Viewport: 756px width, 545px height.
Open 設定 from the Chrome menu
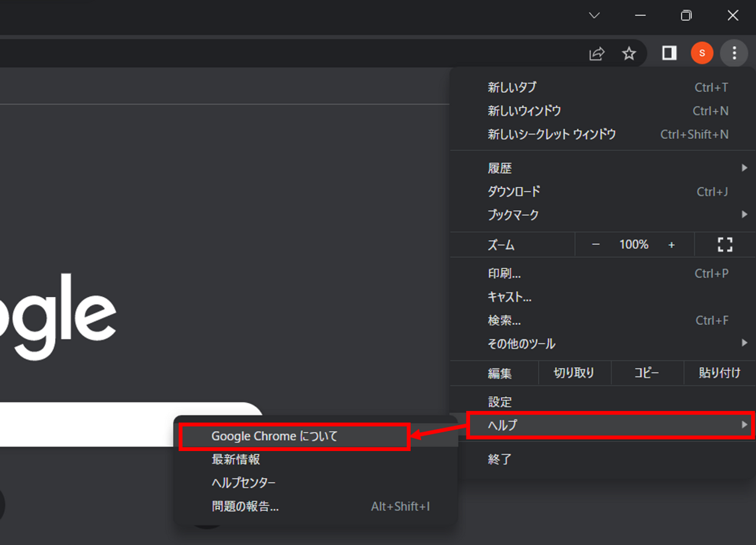tap(603, 402)
